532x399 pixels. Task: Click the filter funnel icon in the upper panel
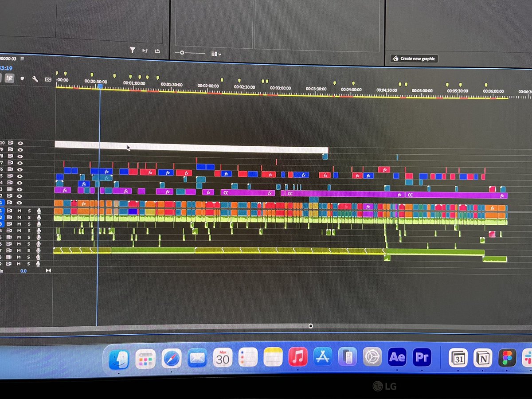tap(132, 51)
